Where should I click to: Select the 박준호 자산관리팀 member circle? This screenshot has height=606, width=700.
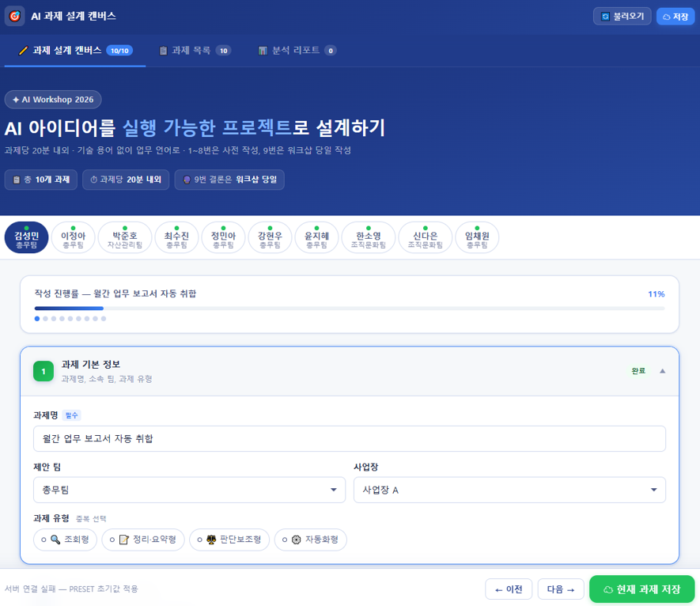click(125, 237)
